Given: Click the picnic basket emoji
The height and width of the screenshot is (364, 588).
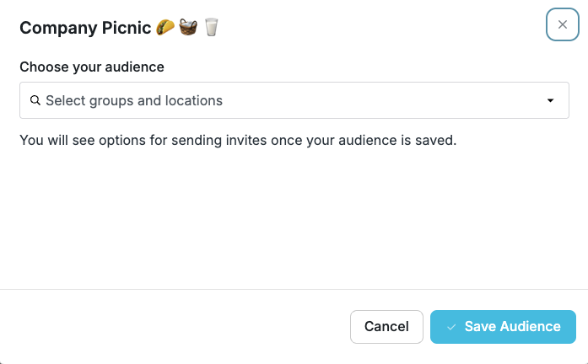Looking at the screenshot, I should tap(188, 27).
